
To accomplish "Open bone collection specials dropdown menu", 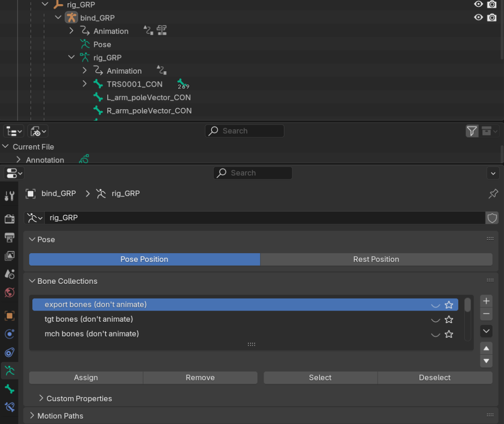I will point(486,331).
